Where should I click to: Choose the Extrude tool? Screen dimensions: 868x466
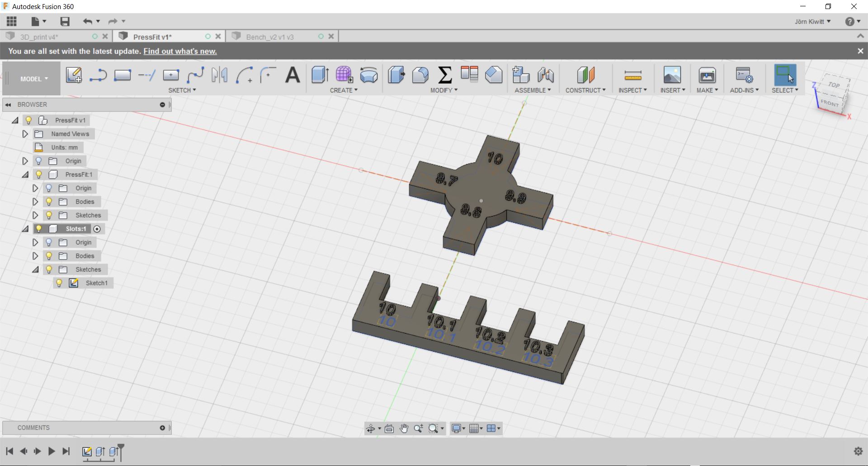pyautogui.click(x=320, y=75)
